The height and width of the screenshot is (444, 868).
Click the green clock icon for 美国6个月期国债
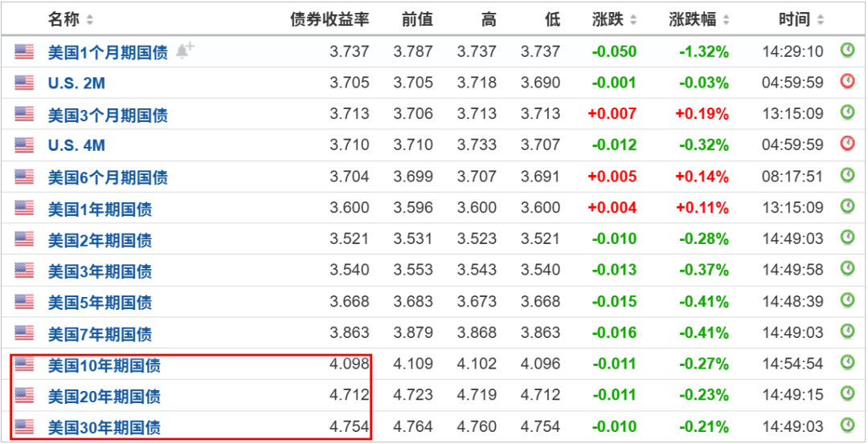[x=847, y=175]
